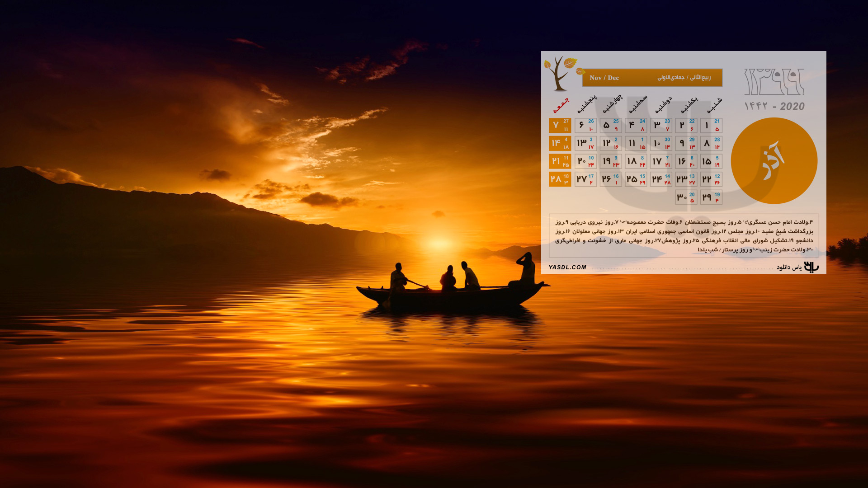Image resolution: width=868 pixels, height=488 pixels.
Task: Click the "Nov / Dec" label
Action: [x=604, y=78]
